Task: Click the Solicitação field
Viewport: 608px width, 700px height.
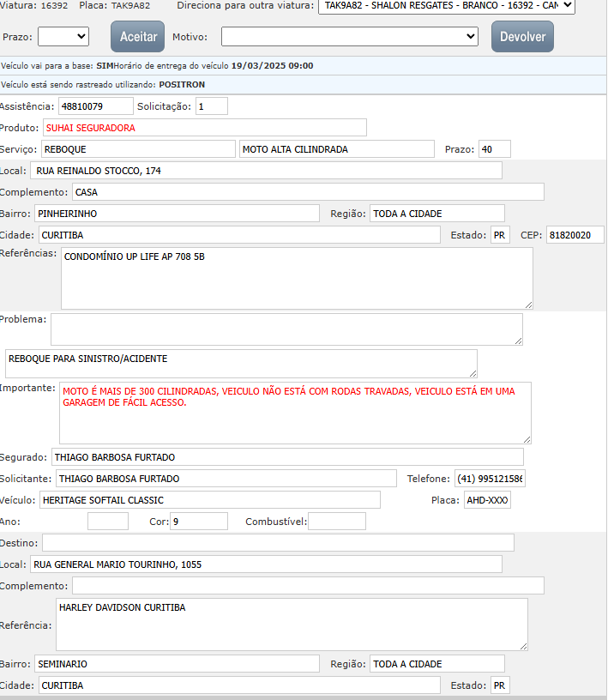Action: pyautogui.click(x=212, y=106)
